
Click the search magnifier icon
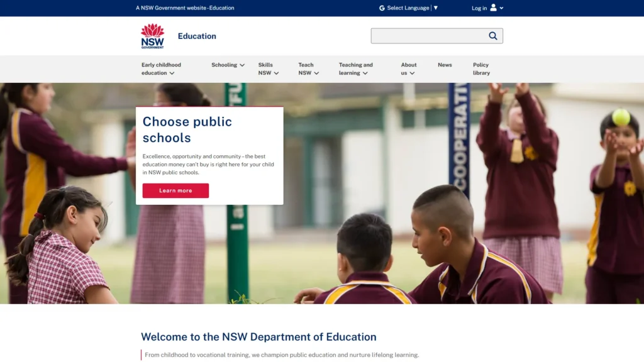(x=493, y=36)
